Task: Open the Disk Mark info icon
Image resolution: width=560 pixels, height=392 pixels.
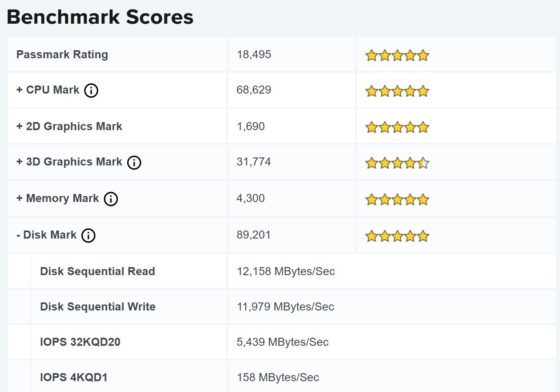Action: click(x=88, y=235)
